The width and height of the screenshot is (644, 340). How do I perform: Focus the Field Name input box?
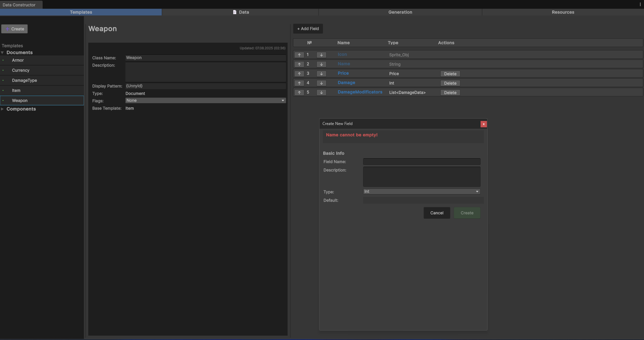click(x=422, y=162)
